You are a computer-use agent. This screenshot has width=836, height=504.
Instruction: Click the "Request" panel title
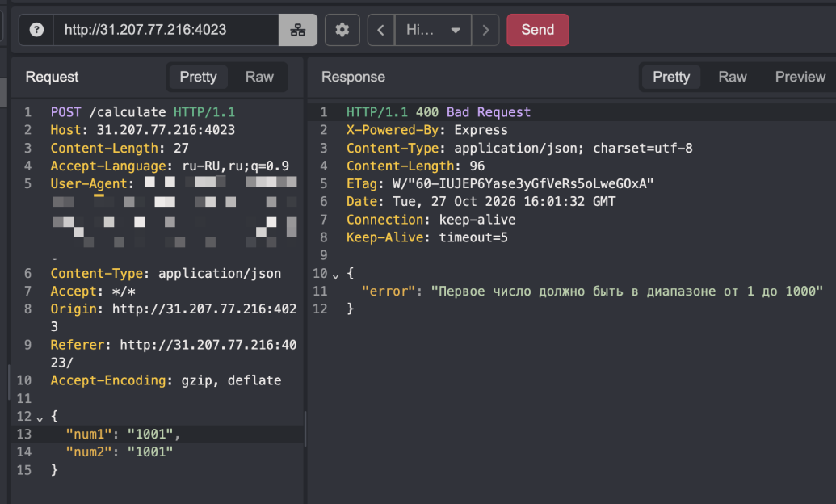click(52, 77)
